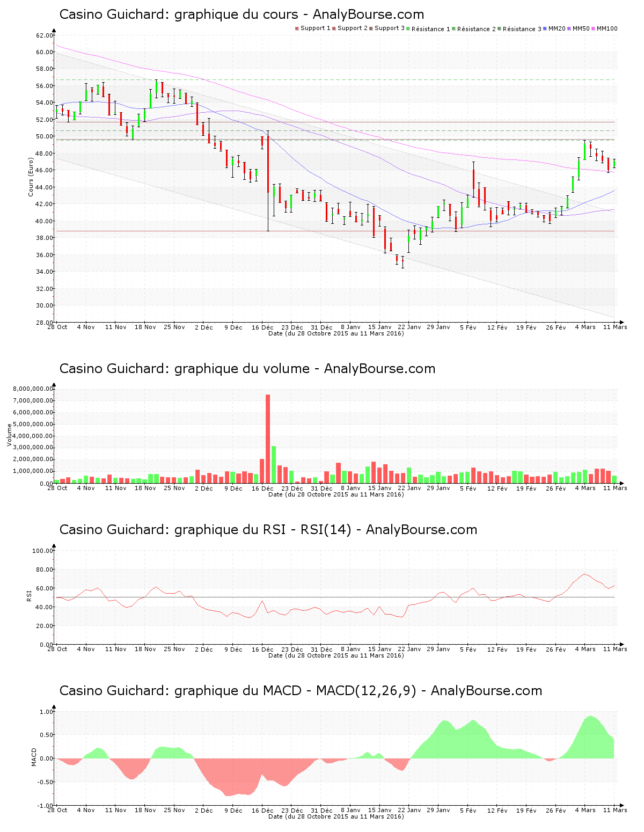Click the 62.00 price axis value
The image size is (644, 832).
click(x=45, y=35)
